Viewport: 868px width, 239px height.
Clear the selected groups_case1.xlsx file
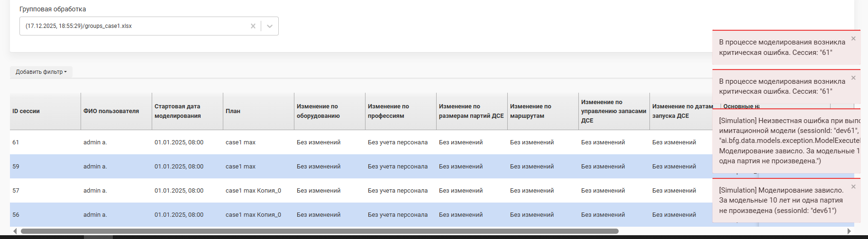[253, 26]
